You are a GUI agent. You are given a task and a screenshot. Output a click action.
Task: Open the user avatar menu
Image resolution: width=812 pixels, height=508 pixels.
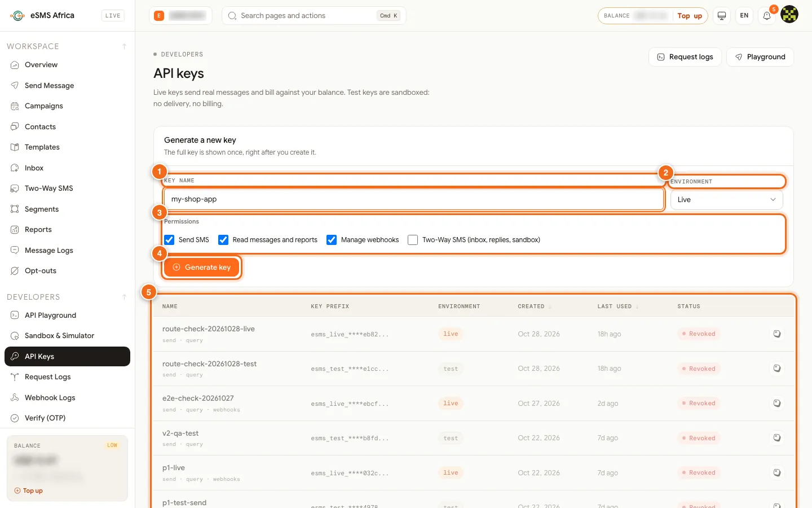[789, 15]
